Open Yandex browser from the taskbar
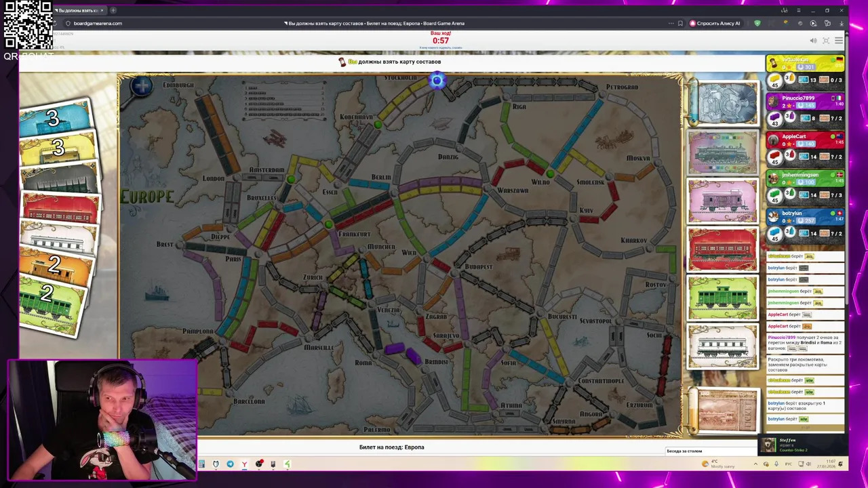 click(244, 464)
